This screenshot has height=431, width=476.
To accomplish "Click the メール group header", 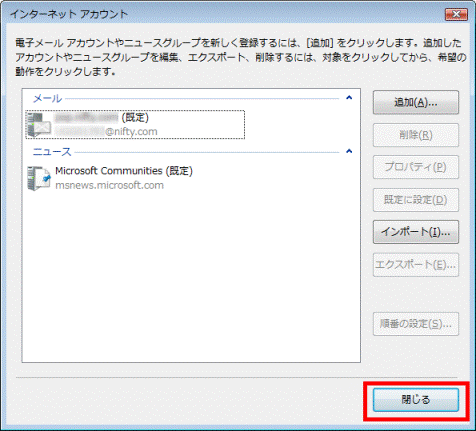I will pyautogui.click(x=47, y=98).
